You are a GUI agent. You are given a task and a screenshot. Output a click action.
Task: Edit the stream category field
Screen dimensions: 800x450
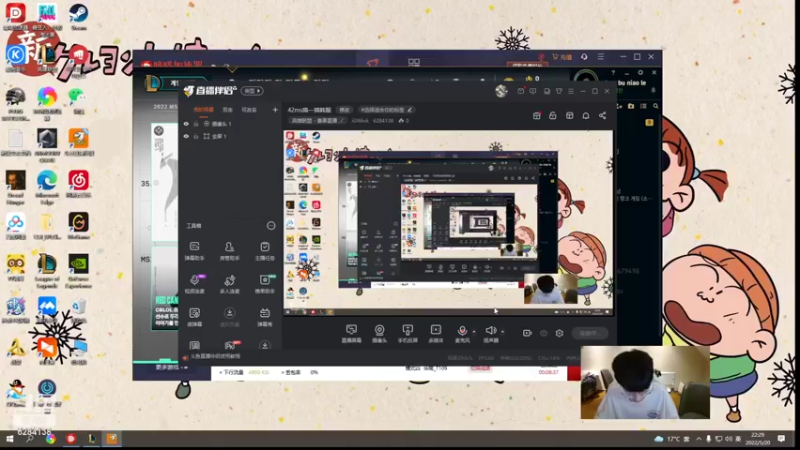[317, 120]
